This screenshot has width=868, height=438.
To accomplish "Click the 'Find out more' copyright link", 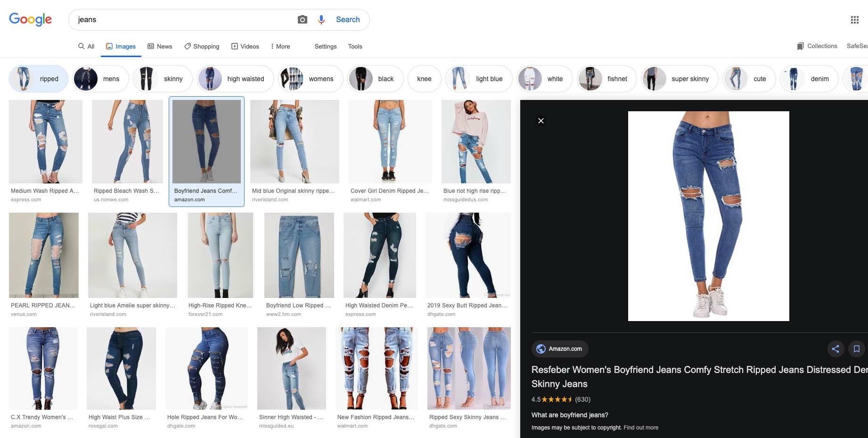I will point(640,428).
